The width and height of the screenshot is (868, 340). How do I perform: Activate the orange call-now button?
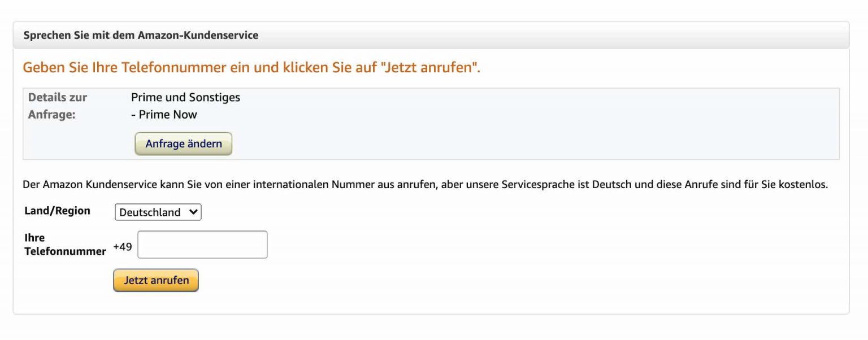coord(155,280)
